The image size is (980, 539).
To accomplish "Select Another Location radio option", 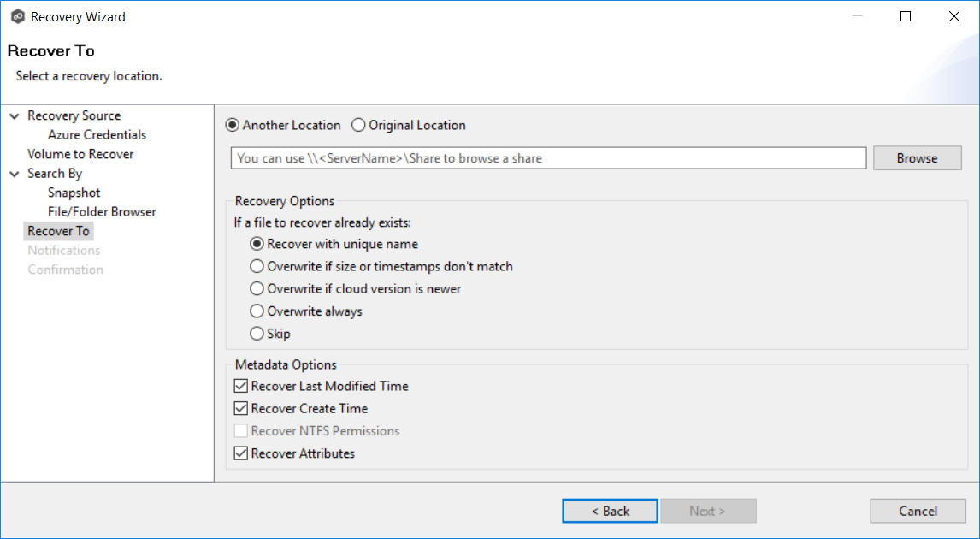I will click(232, 126).
